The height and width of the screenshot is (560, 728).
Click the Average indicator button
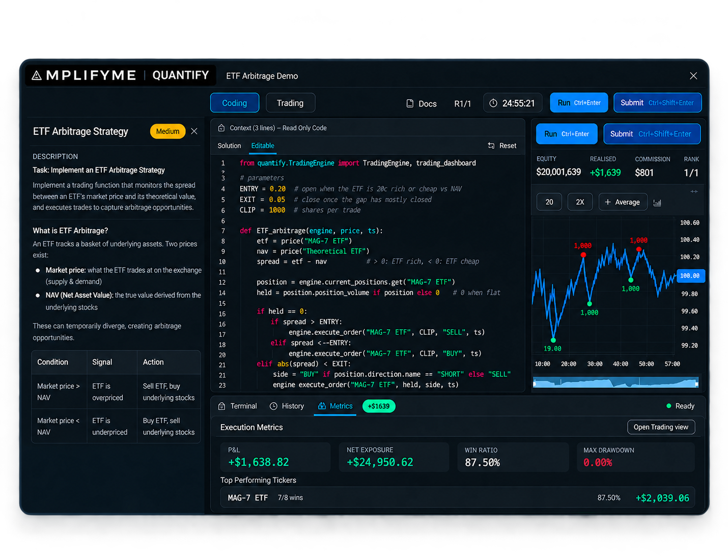click(623, 202)
